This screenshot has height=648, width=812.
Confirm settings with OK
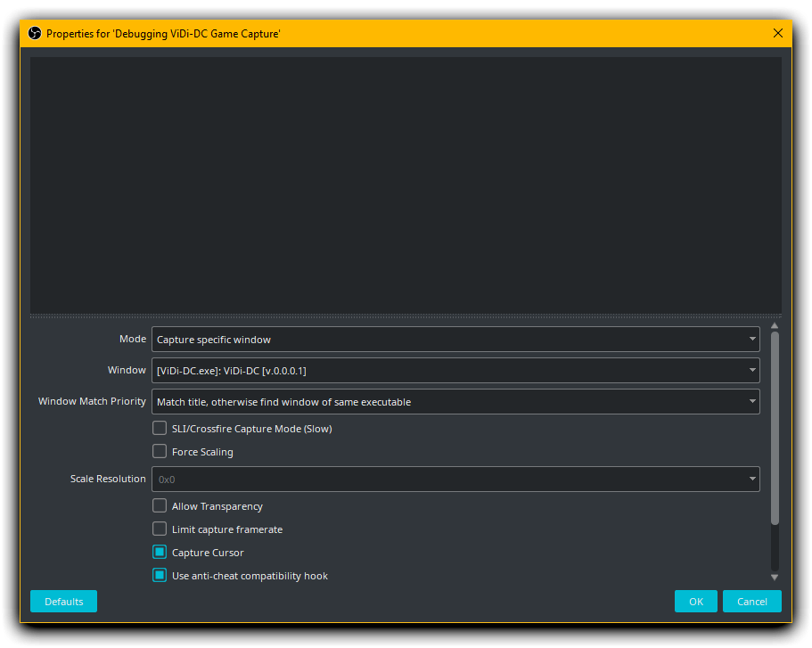[696, 601]
